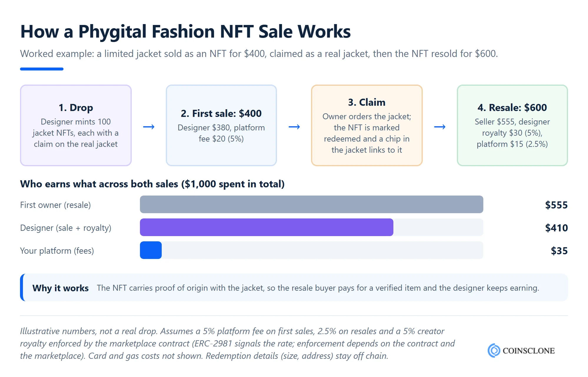Viewport: 588px width, 377px height.
Task: Click the "Worked example" subtitle line
Action: 259,54
